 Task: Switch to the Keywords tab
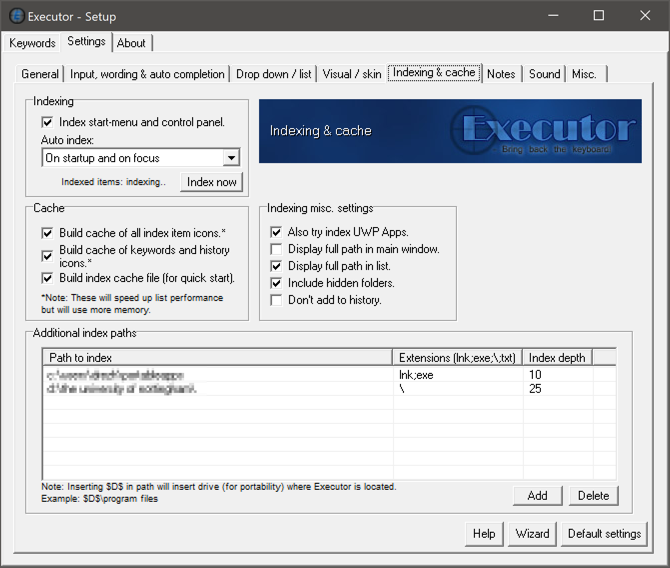tap(32, 43)
